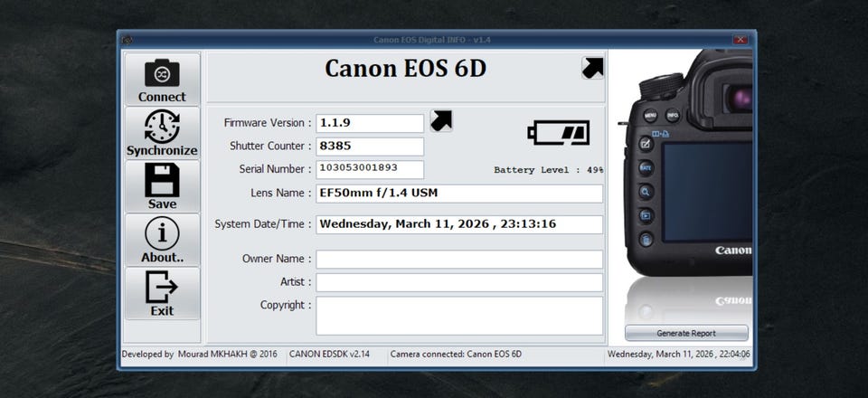
Task: Focus the Artist input field
Action: [459, 282]
